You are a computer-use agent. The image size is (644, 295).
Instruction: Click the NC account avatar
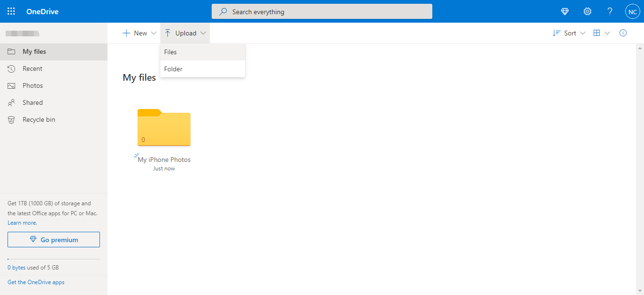coord(632,11)
